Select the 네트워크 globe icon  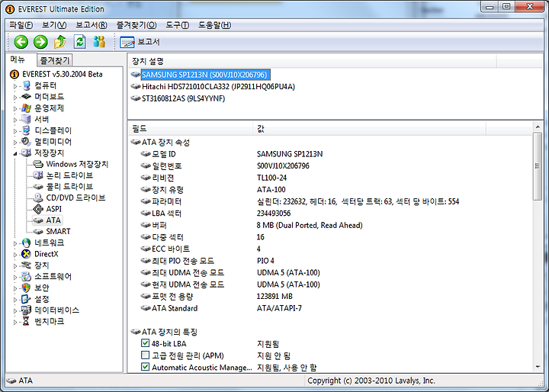click(26, 243)
